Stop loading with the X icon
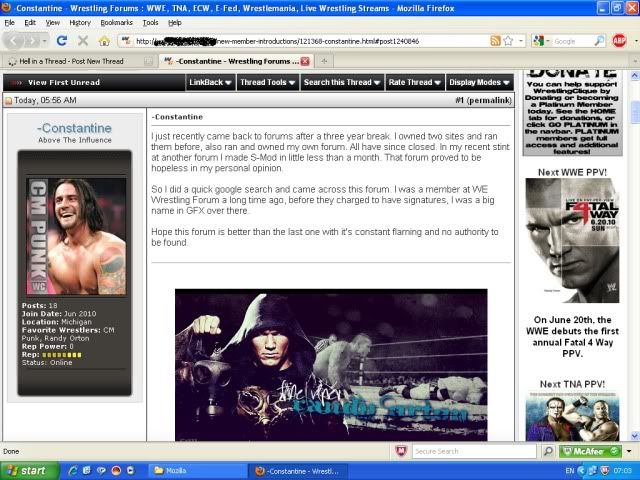Screen dimensions: 640x480 pyautogui.click(x=83, y=40)
